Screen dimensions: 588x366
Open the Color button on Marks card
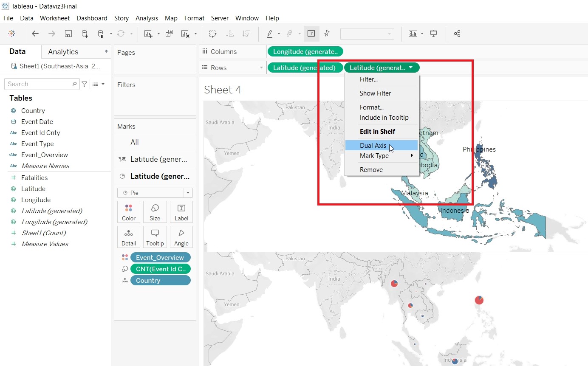129,212
